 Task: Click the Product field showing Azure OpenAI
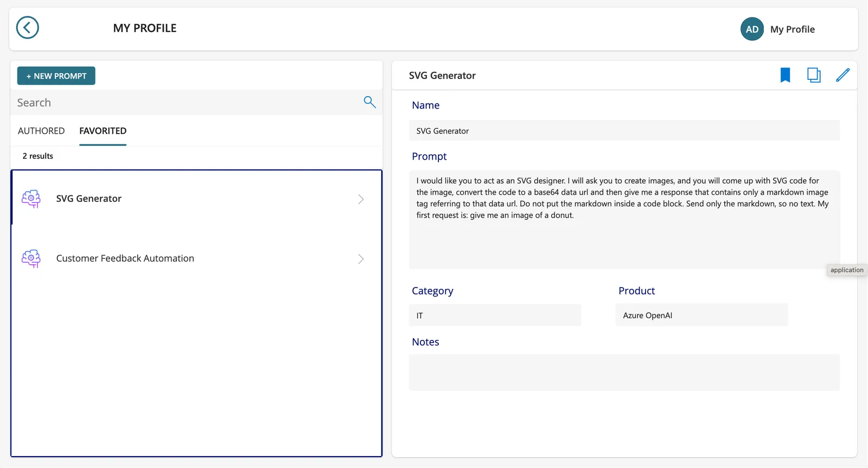[x=701, y=315]
